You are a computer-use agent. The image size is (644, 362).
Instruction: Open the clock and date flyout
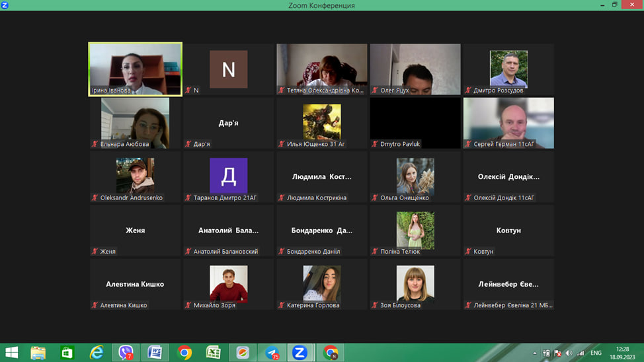point(622,353)
